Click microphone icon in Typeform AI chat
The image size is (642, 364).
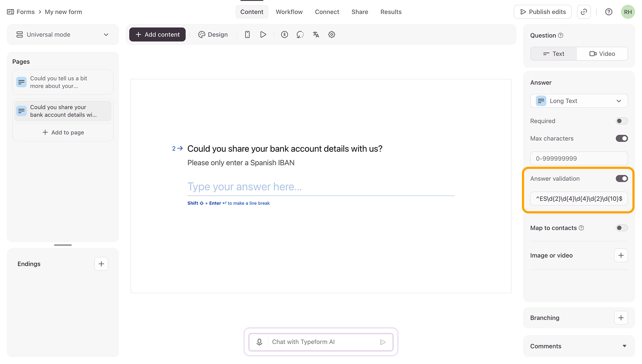click(x=259, y=342)
